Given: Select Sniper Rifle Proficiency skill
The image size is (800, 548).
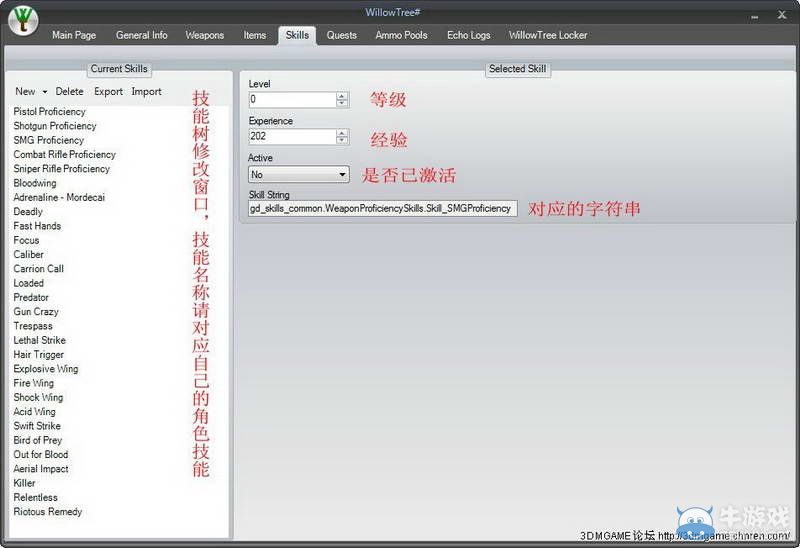Looking at the screenshot, I should pos(61,168).
